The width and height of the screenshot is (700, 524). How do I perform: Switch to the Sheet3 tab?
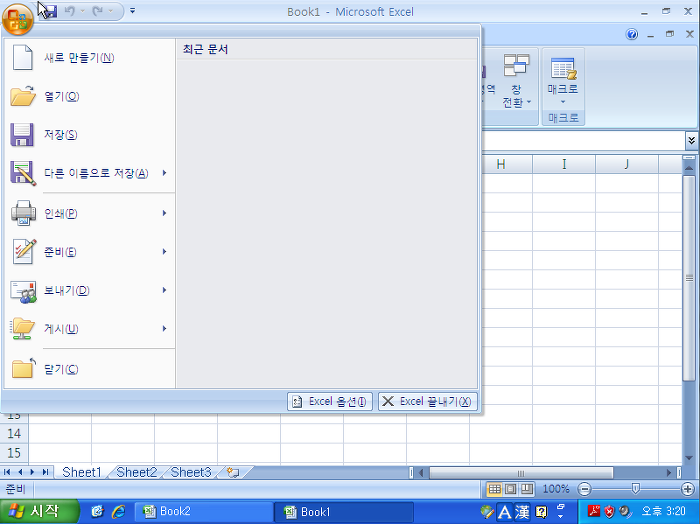coord(191,472)
